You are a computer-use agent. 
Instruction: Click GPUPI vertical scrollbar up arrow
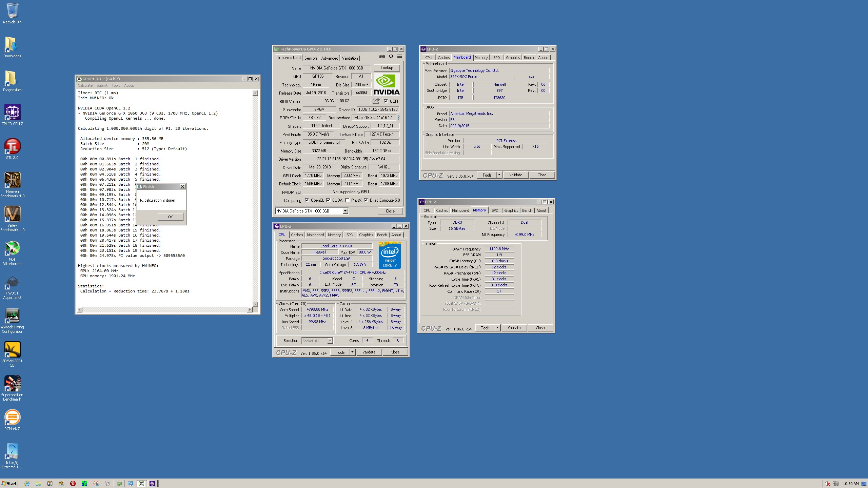pos(255,93)
